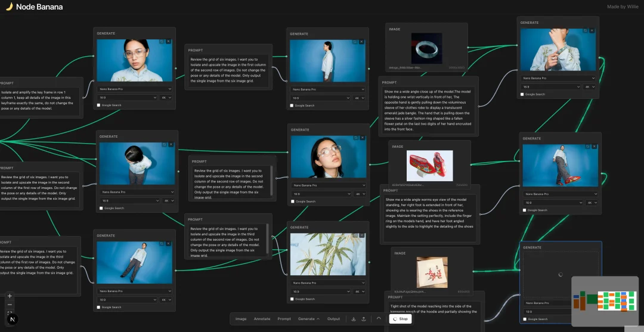
Task: Toggle Google Search under the bamboo image node
Action: tap(292, 300)
